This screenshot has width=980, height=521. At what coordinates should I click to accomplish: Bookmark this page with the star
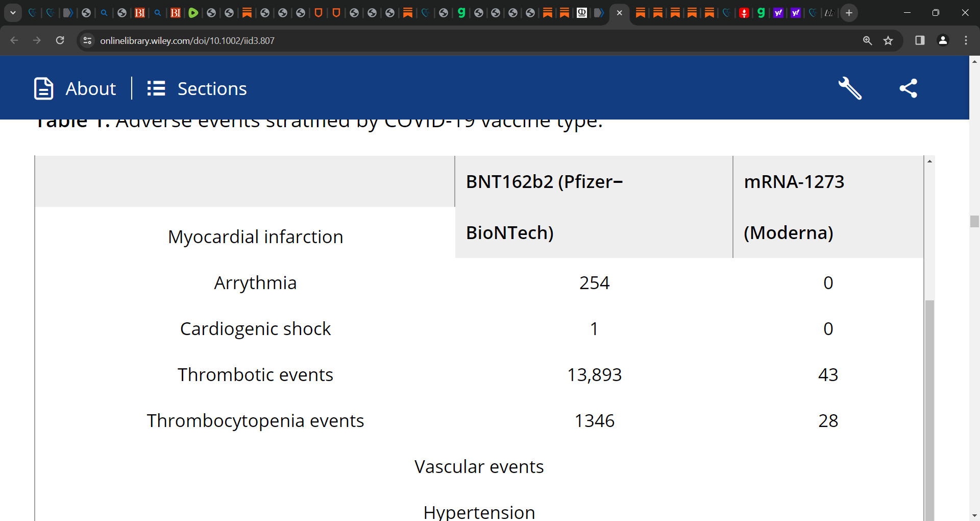[x=888, y=40]
